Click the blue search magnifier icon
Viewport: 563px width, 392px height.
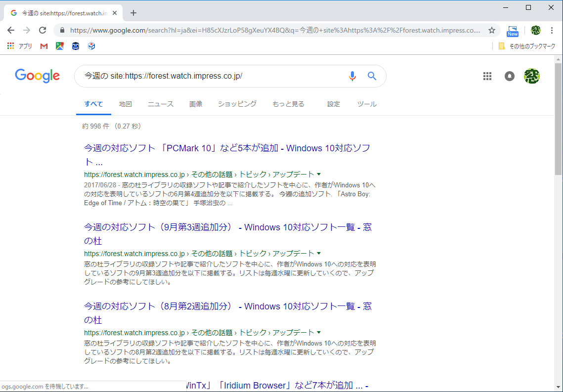372,76
